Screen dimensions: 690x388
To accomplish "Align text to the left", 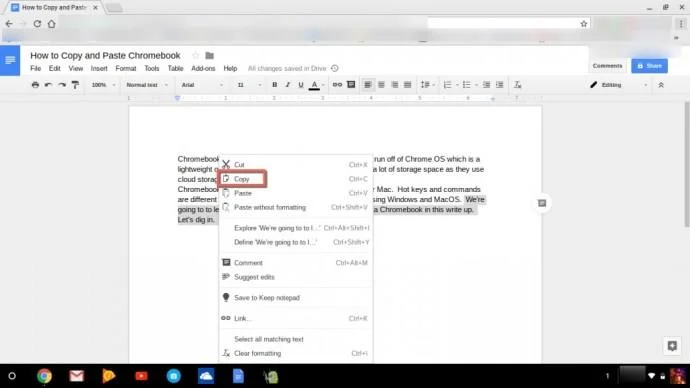I will coord(367,85).
